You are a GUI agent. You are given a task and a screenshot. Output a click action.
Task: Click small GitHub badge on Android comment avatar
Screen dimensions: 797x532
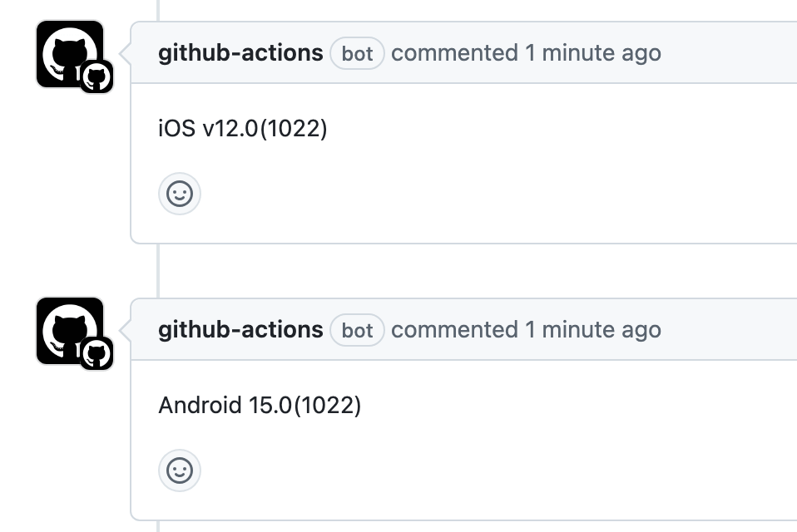coord(97,353)
